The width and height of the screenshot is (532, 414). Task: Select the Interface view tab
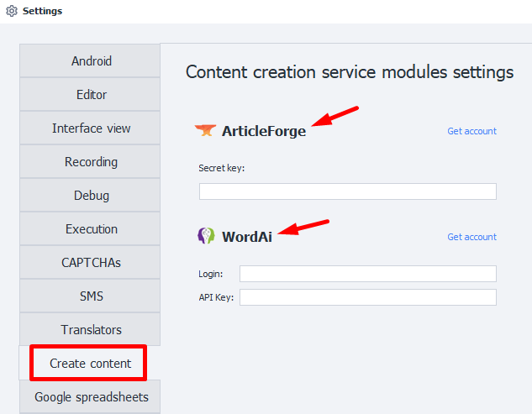[x=91, y=128]
